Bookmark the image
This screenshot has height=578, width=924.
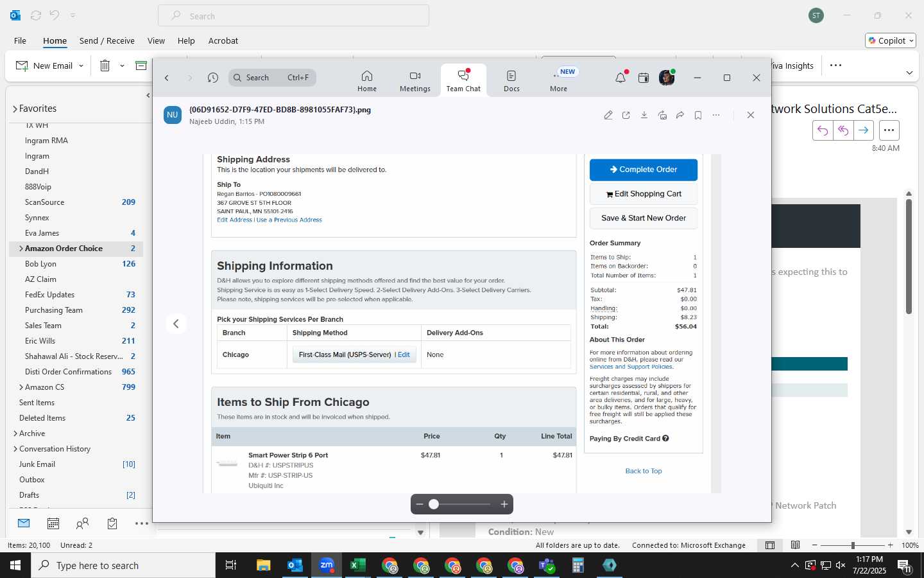[698, 115]
